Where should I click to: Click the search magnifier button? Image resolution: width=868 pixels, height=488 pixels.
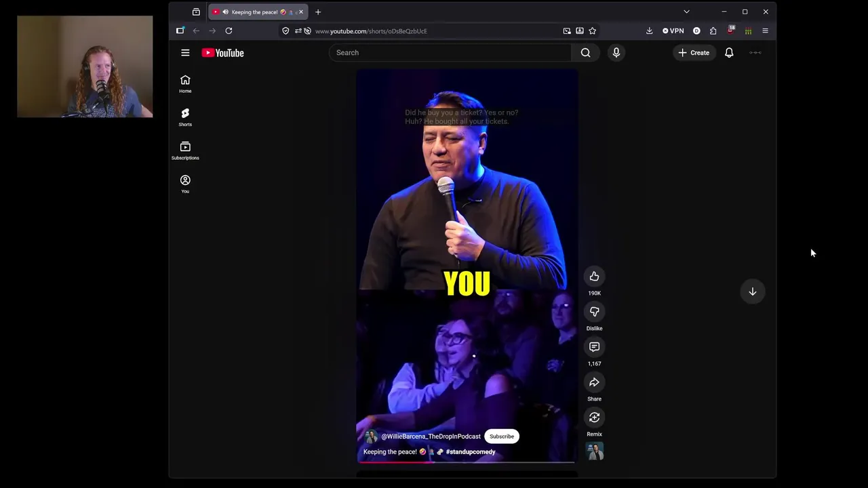[586, 53]
